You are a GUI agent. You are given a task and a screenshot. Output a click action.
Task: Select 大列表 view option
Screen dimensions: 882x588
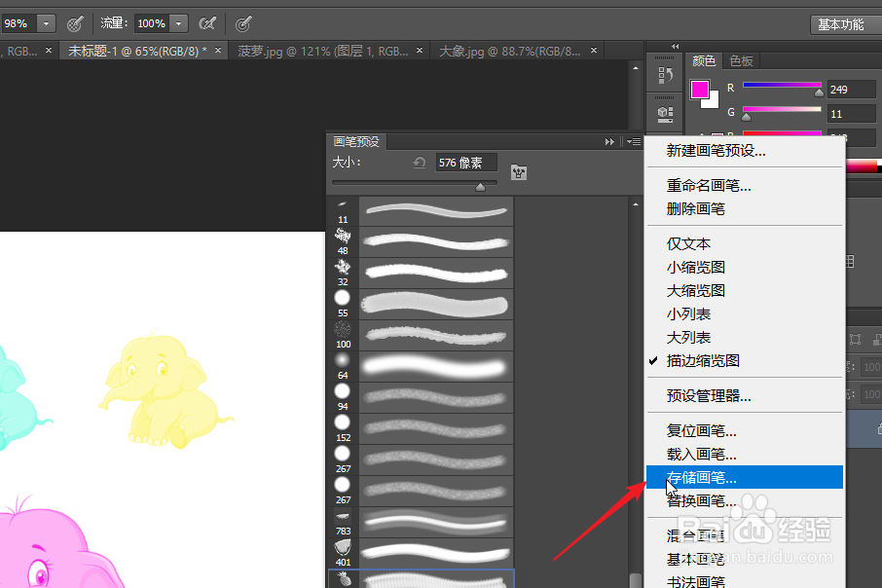744,338
